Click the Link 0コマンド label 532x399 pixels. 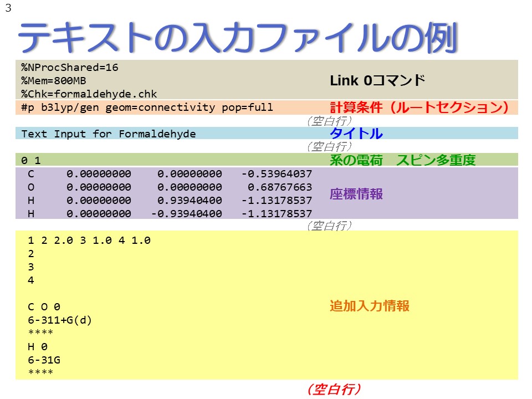(x=377, y=80)
